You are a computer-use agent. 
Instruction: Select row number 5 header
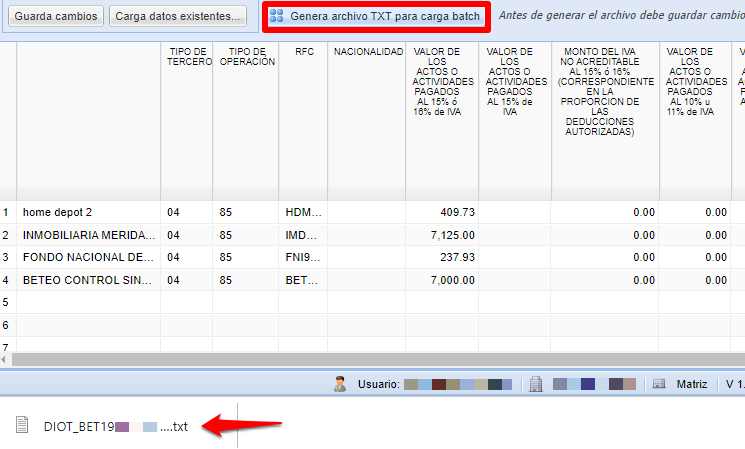pyautogui.click(x=7, y=302)
